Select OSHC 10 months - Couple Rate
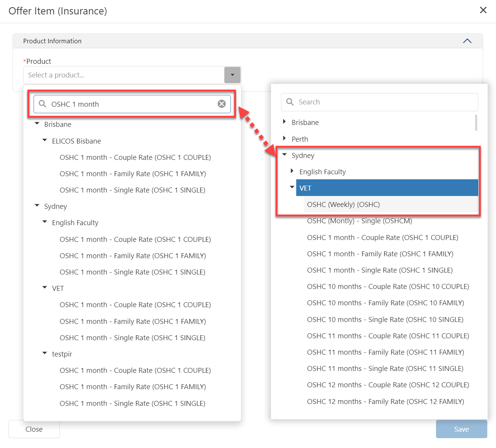Screen dimensions: 496x448 pos(388,286)
